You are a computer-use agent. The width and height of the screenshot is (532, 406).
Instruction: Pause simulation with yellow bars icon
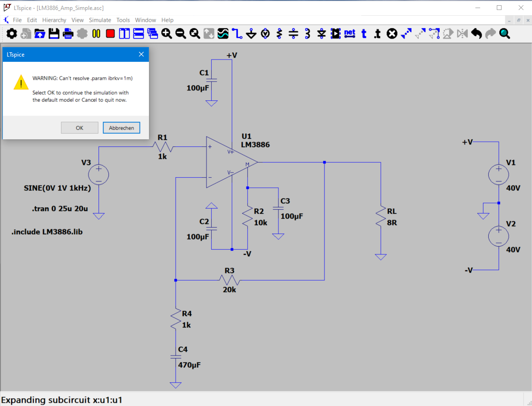click(96, 34)
